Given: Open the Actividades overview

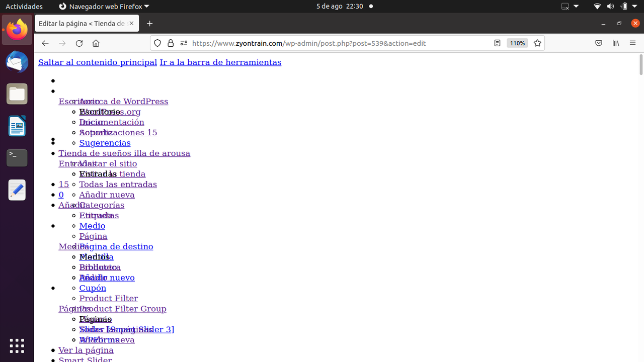Looking at the screenshot, I should click(x=24, y=7).
